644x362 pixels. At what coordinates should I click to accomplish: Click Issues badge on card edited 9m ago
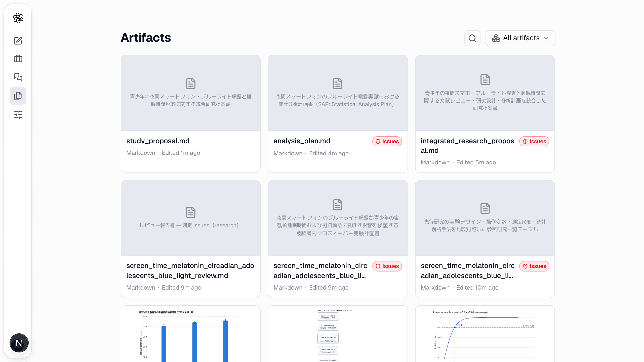(387, 266)
